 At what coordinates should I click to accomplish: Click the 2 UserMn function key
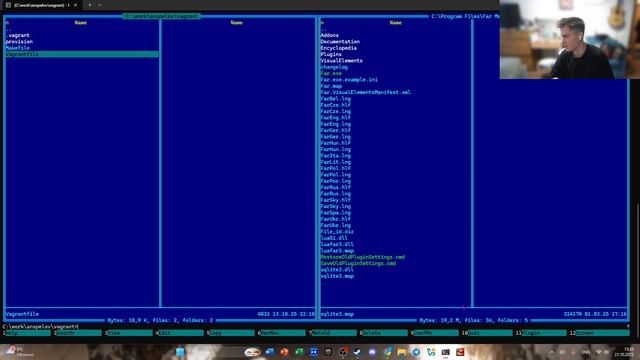78,333
